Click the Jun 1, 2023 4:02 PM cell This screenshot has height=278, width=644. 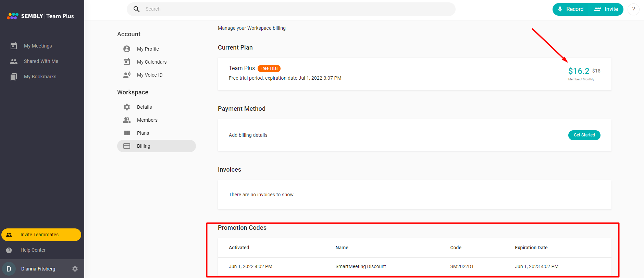tap(536, 266)
